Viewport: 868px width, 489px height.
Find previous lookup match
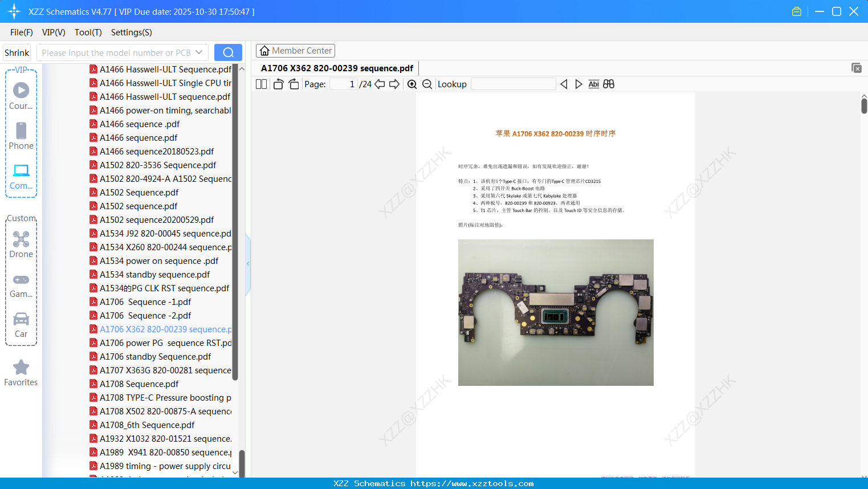[564, 84]
